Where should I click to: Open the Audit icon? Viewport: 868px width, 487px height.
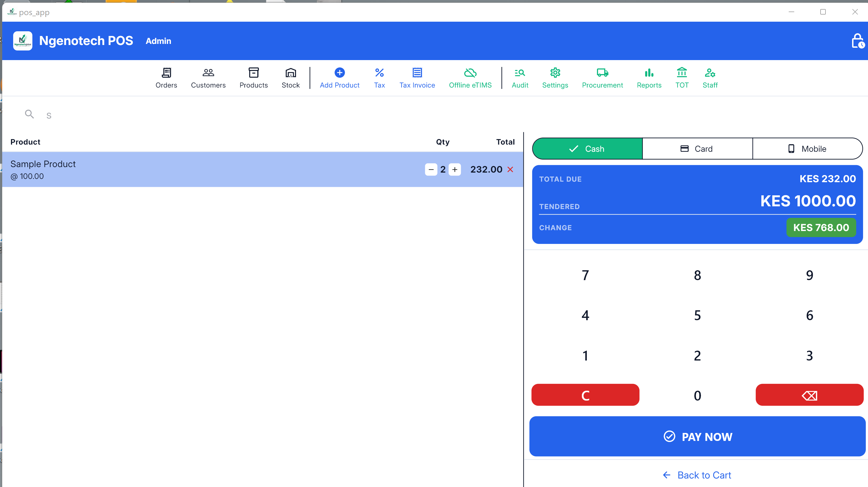520,72
